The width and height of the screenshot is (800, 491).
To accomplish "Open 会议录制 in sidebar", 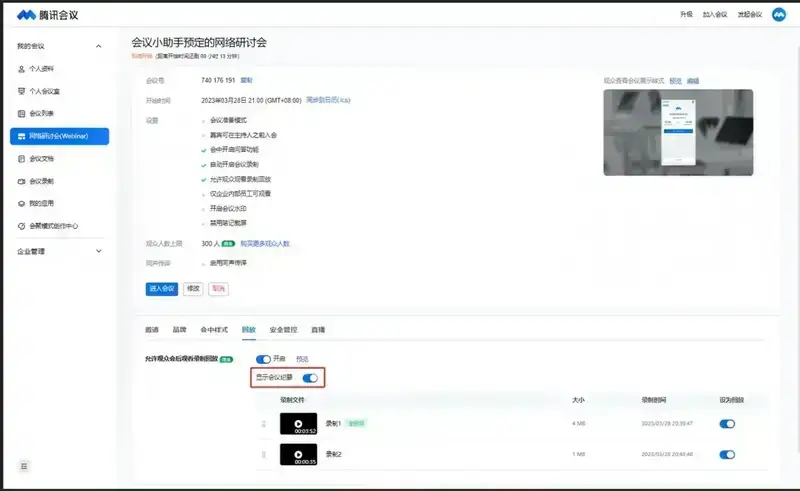I will [x=41, y=181].
